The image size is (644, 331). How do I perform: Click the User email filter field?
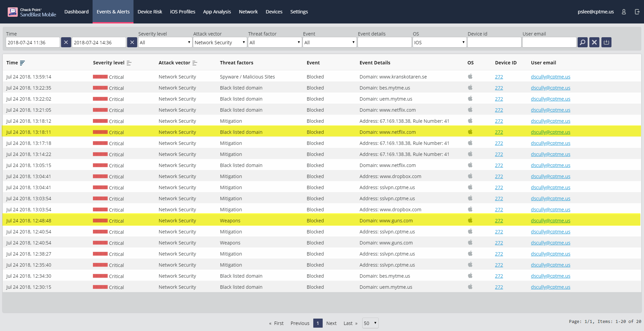[x=549, y=42]
